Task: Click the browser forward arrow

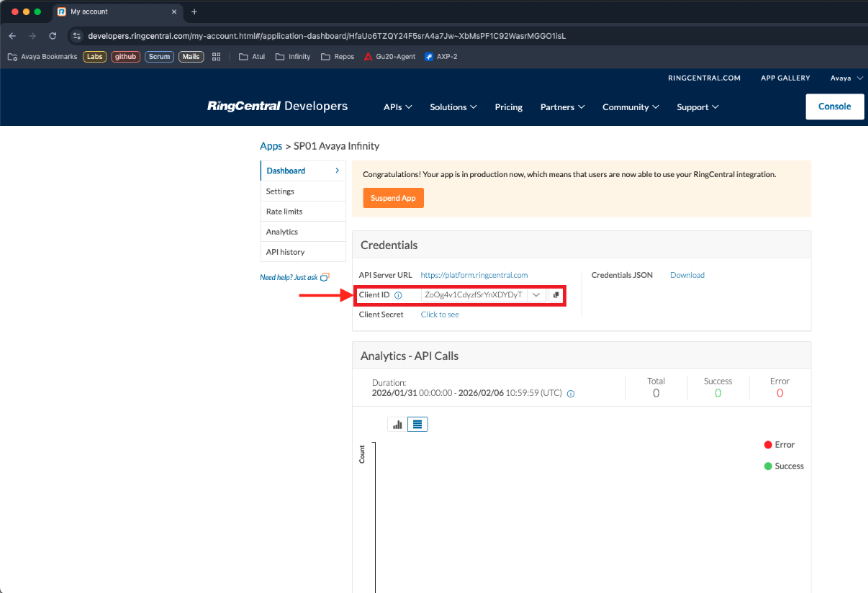Action: coord(32,36)
